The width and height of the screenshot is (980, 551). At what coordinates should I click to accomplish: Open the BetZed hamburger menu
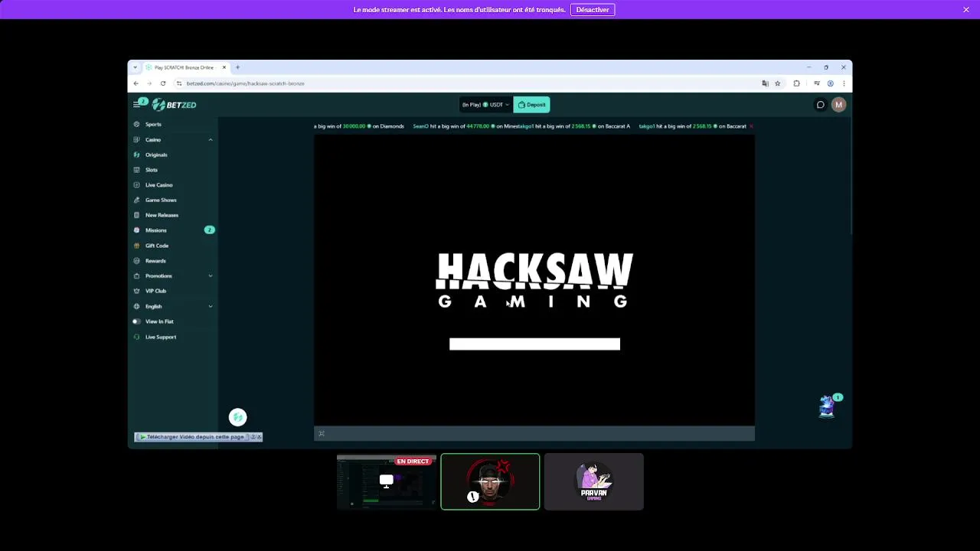(137, 105)
